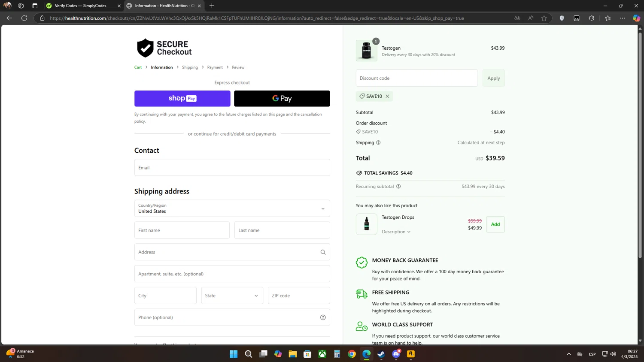Switch ESP keyboard language indicator
The height and width of the screenshot is (362, 644).
click(x=592, y=354)
